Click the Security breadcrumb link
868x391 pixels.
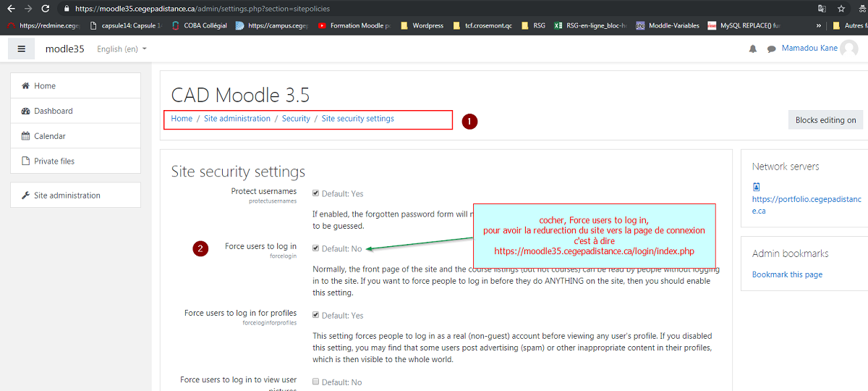click(296, 119)
